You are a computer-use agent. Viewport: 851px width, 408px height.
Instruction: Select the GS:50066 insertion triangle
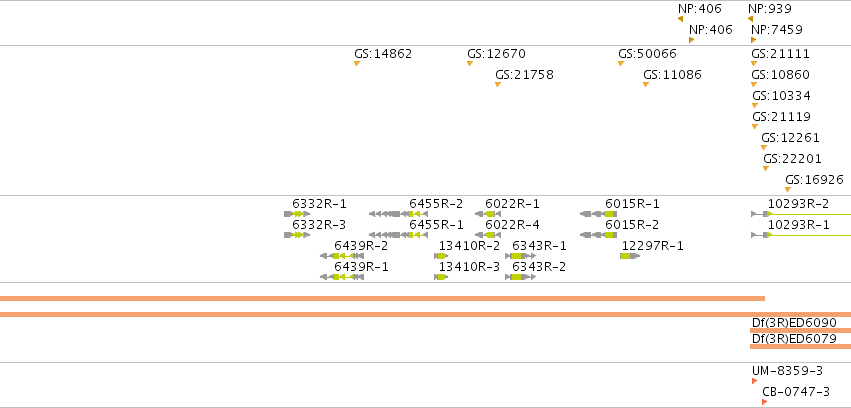(620, 63)
